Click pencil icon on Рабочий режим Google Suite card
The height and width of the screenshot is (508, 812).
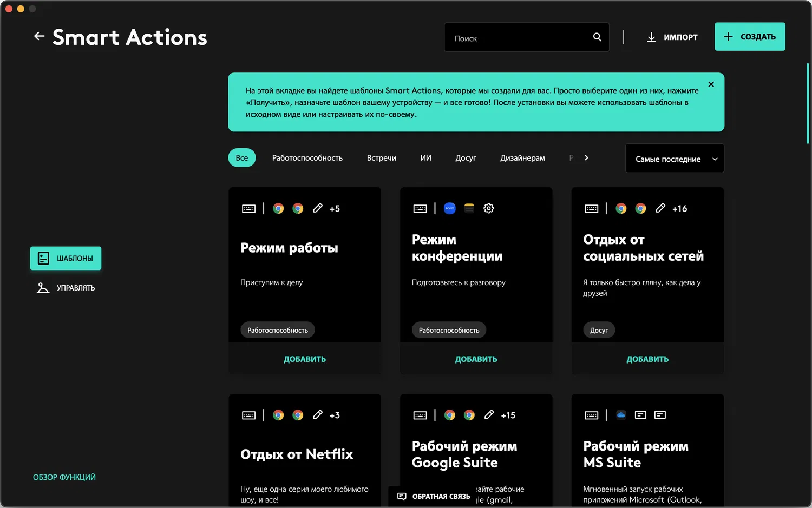click(489, 415)
